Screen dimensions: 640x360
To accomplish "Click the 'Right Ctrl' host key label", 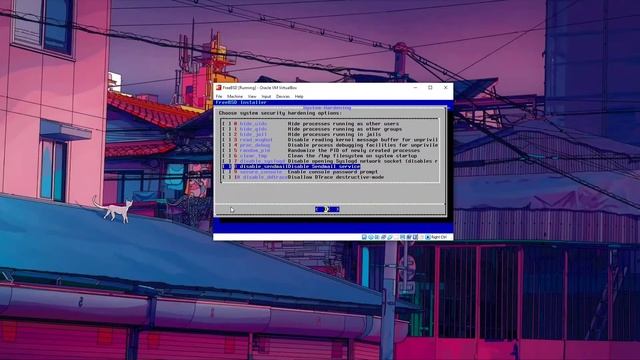I will pos(439,237).
